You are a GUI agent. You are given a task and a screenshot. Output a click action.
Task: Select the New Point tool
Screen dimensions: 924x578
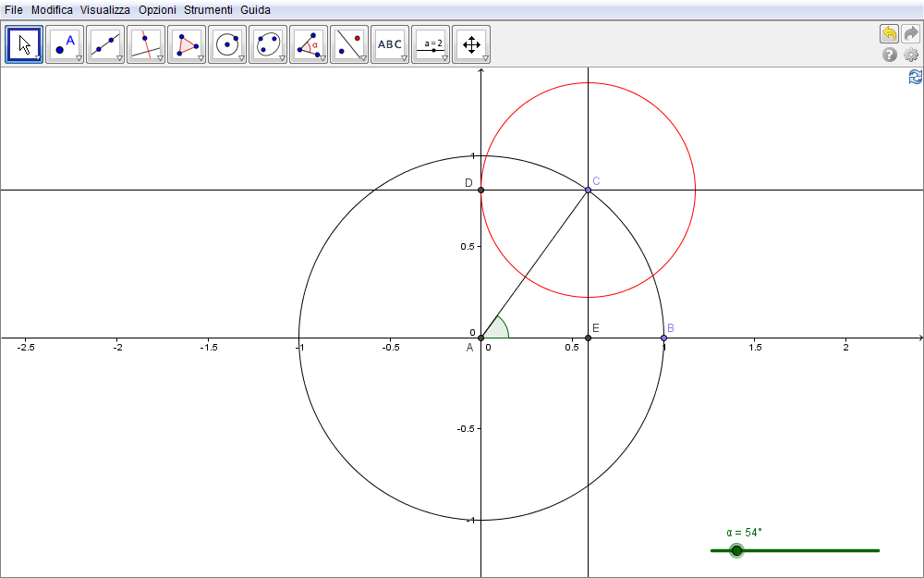[x=65, y=43]
